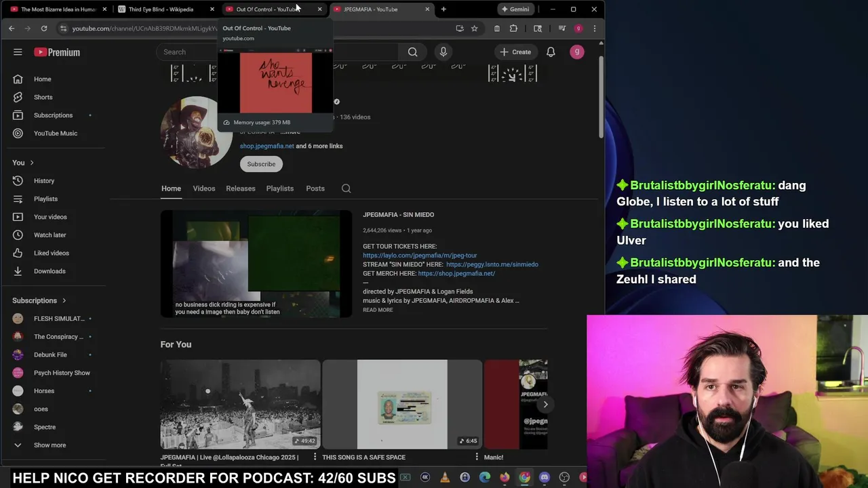868x488 pixels.
Task: Open the JPEGMAFIA - SIN MIEDO title
Action: 398,215
